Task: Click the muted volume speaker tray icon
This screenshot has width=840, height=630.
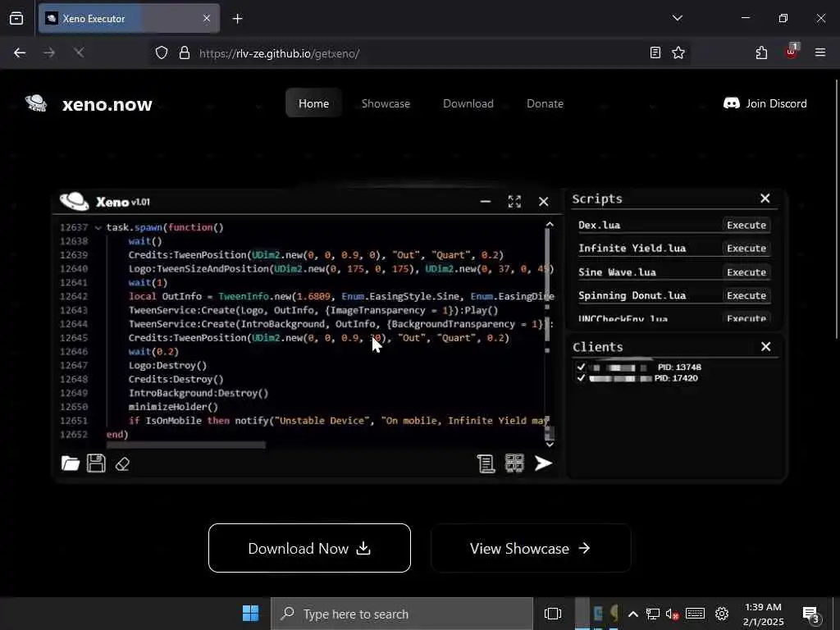Action: coord(673,614)
